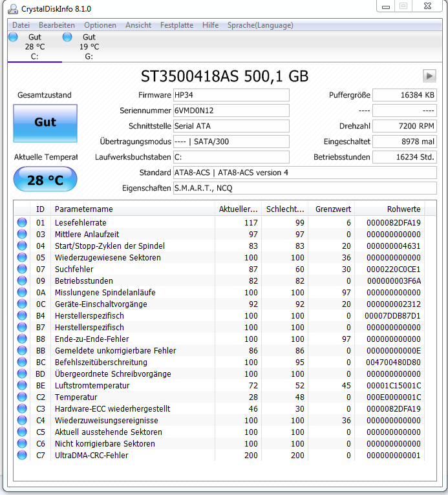
Task: Click status icon of Wiederzugewiesene Sektoren row
Action: tap(22, 258)
